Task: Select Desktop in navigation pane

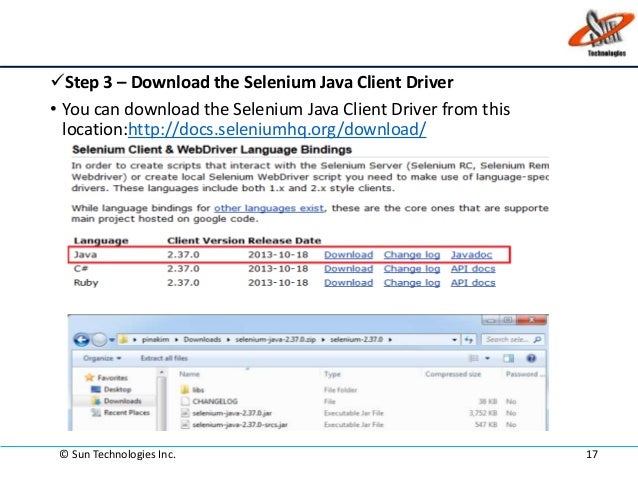Action: pos(118,389)
